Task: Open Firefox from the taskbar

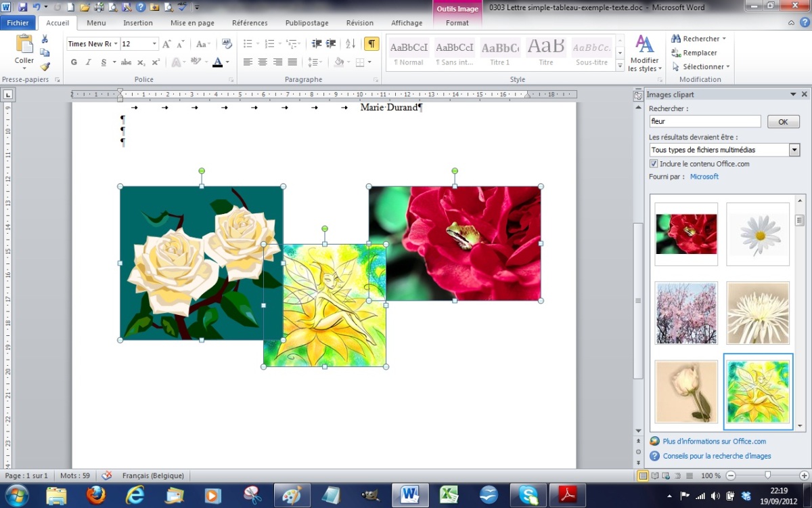Action: pos(96,495)
